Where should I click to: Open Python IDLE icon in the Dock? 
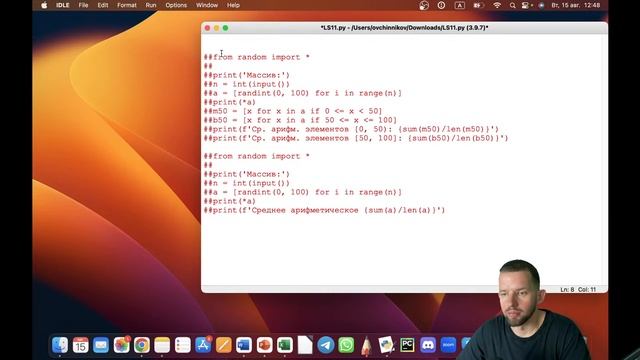pyautogui.click(x=386, y=345)
